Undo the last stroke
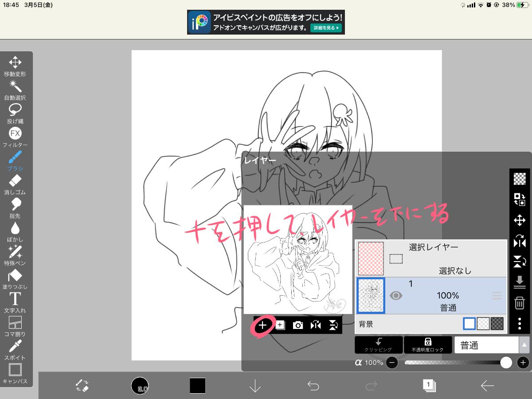This screenshot has height=399, width=532. [x=313, y=386]
